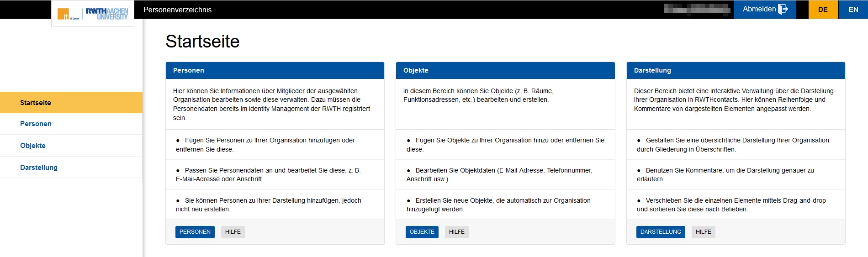Click the Personenverzeichnis title in header
This screenshot has width=868, height=257.
click(x=177, y=10)
